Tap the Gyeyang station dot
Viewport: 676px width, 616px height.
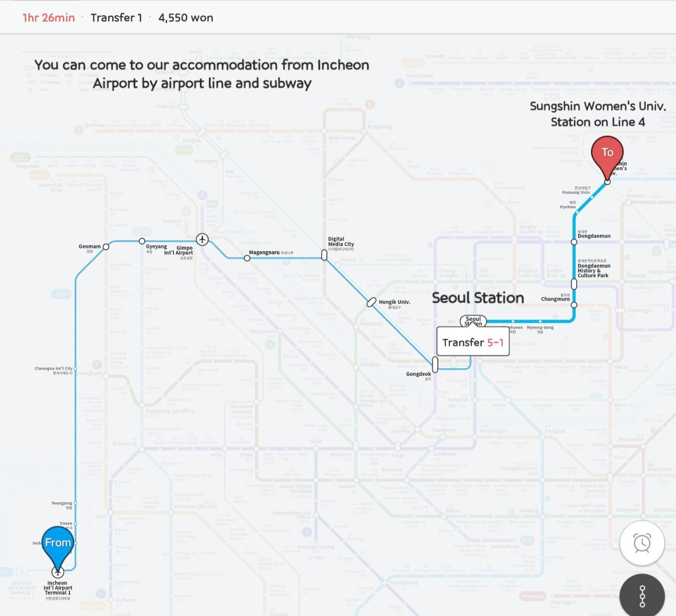point(142,241)
